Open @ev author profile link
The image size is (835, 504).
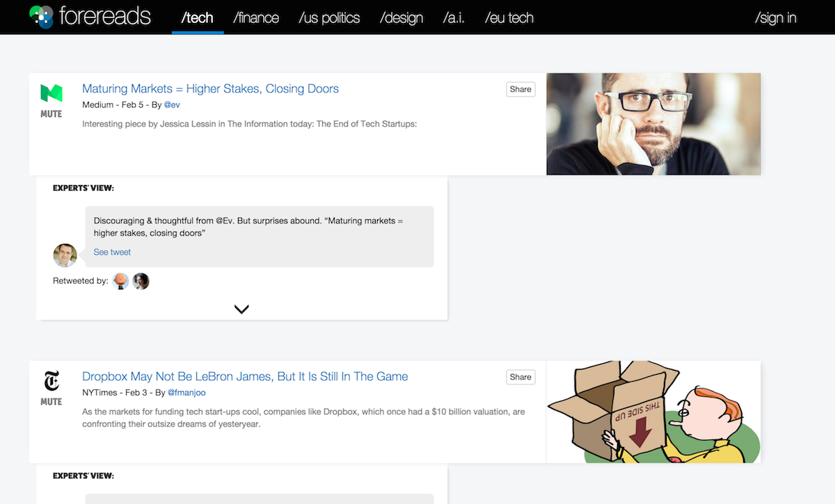pyautogui.click(x=172, y=105)
